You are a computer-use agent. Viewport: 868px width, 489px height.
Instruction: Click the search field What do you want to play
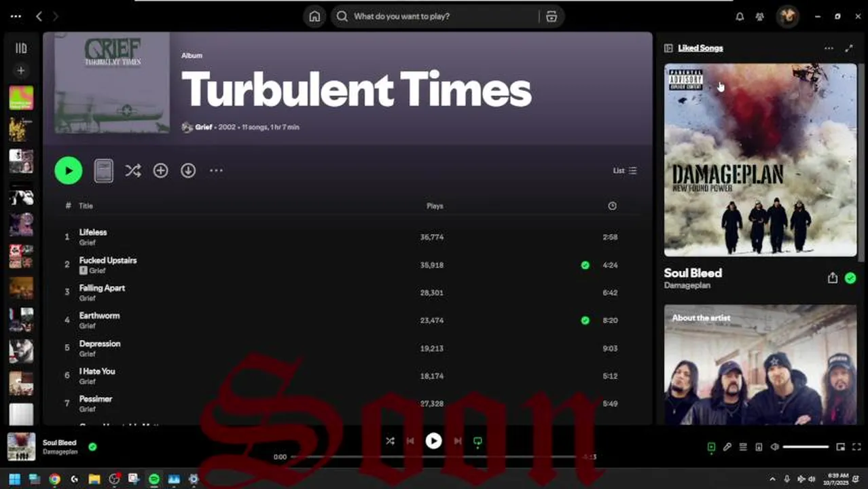coord(435,16)
